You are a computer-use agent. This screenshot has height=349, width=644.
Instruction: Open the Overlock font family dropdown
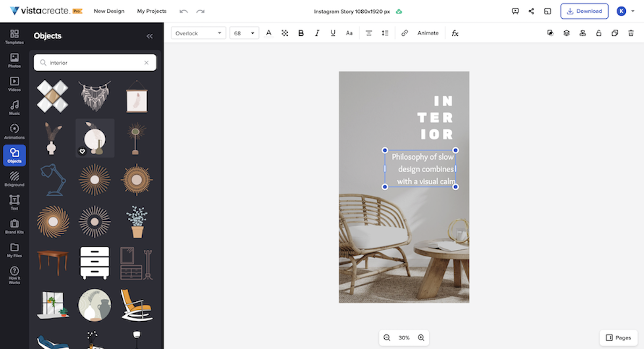click(198, 33)
